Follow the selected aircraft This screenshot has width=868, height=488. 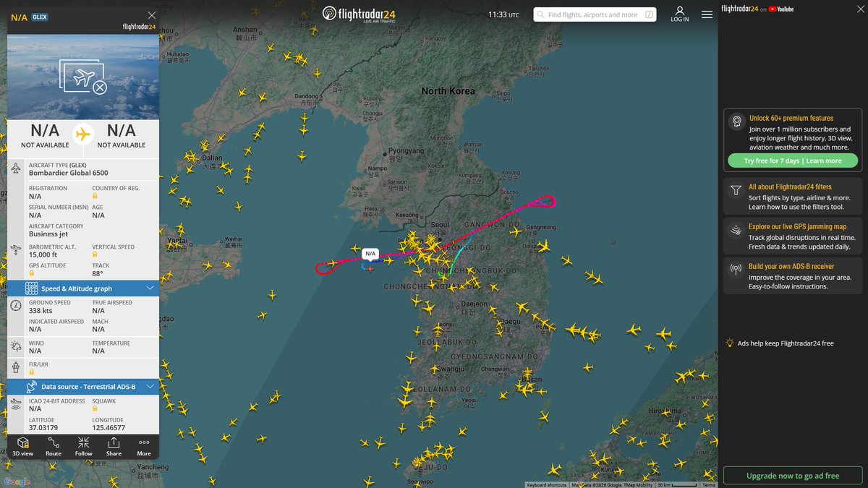click(x=84, y=446)
